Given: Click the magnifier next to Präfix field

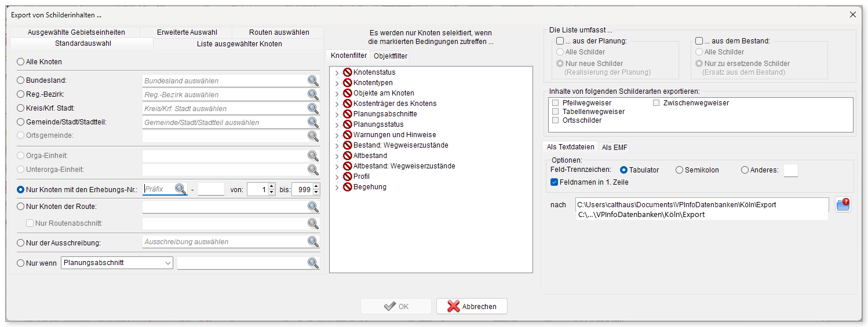Looking at the screenshot, I should 181,189.
